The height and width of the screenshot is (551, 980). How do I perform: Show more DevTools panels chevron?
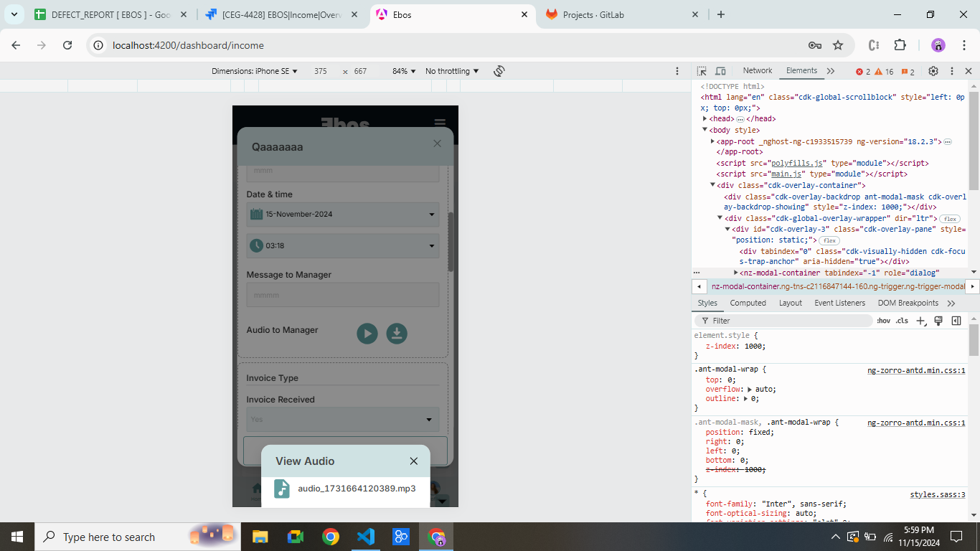[831, 71]
